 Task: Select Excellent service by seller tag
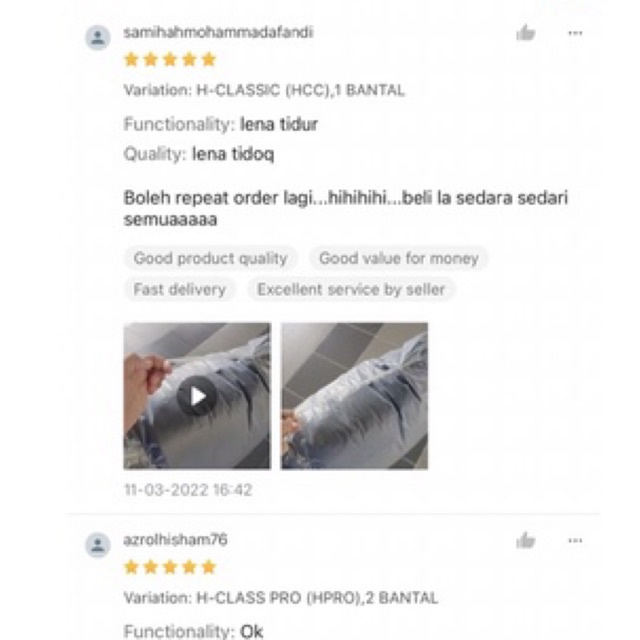351,289
